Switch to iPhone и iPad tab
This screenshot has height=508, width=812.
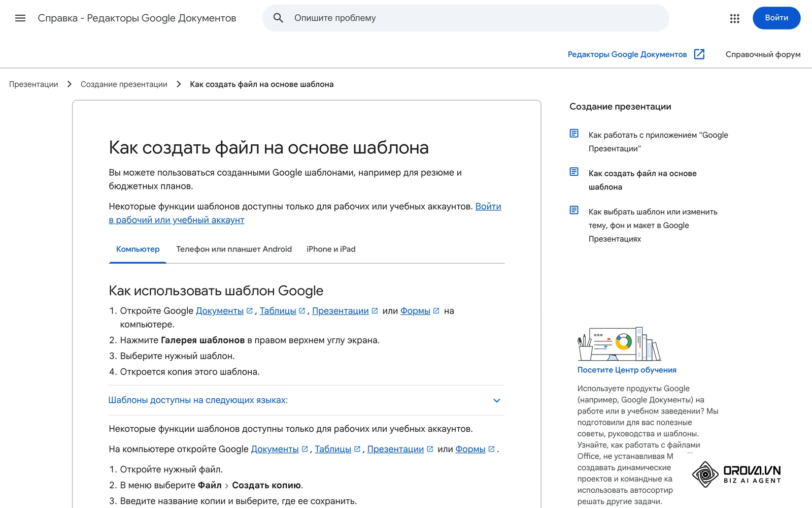[x=331, y=249]
